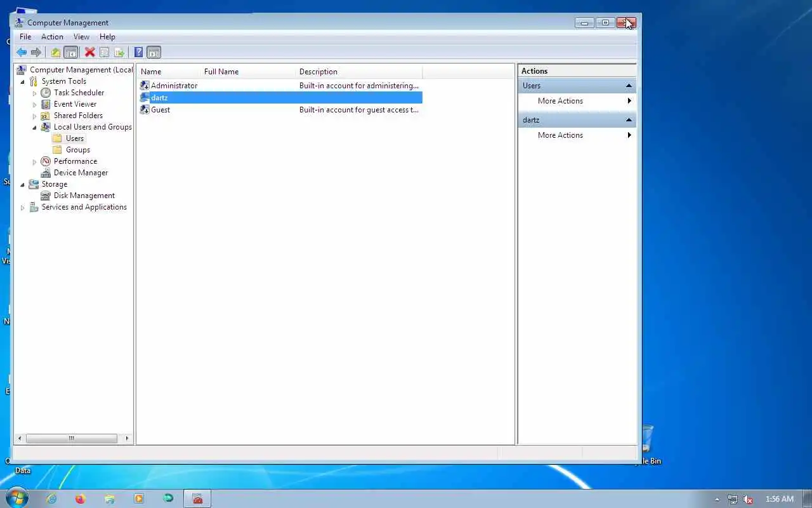Collapse the System Tools node
Viewport: 812px width, 508px height.
(23, 81)
